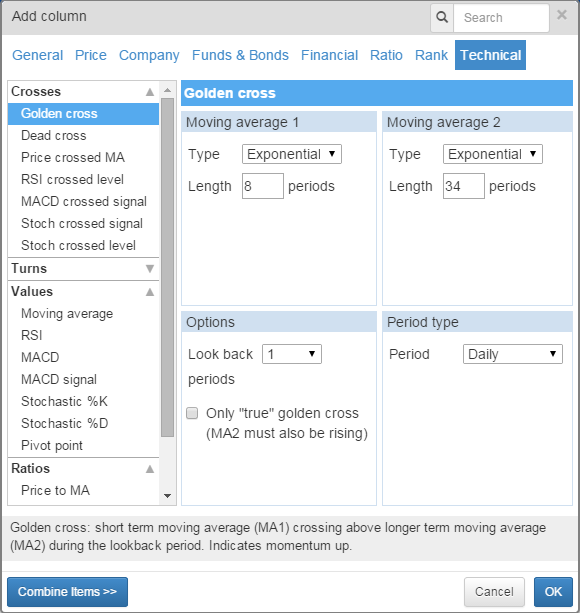580x613 pixels.
Task: Click the Combine Items button
Action: click(67, 591)
